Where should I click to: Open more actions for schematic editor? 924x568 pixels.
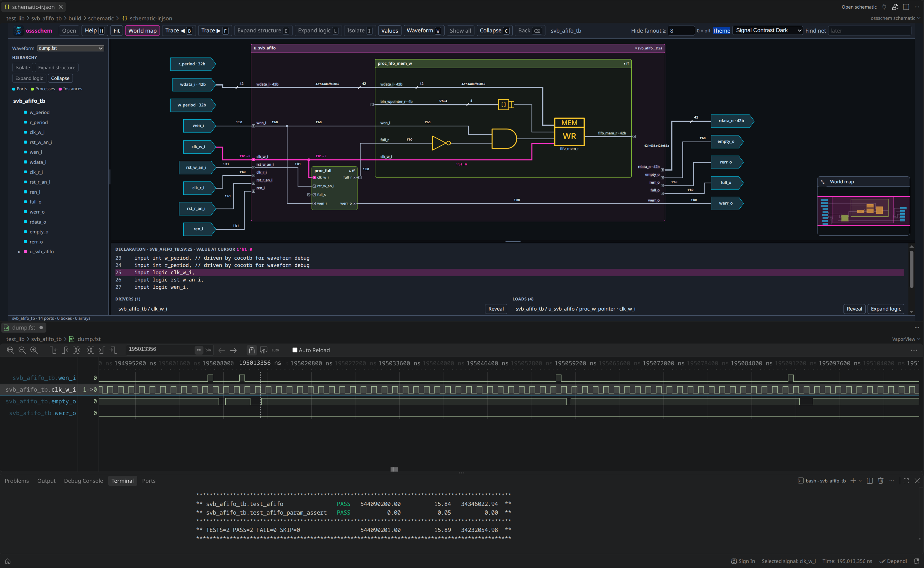coord(917,7)
